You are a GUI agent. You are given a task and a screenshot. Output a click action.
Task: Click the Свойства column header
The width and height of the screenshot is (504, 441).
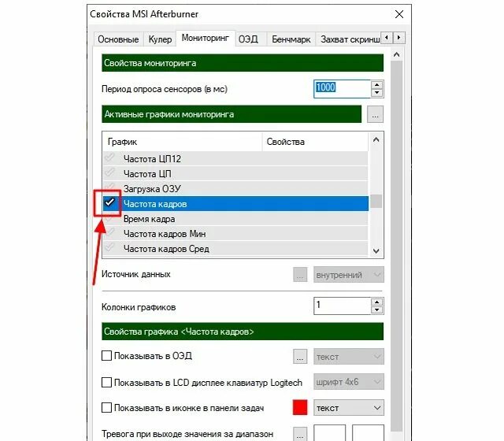pyautogui.click(x=315, y=142)
